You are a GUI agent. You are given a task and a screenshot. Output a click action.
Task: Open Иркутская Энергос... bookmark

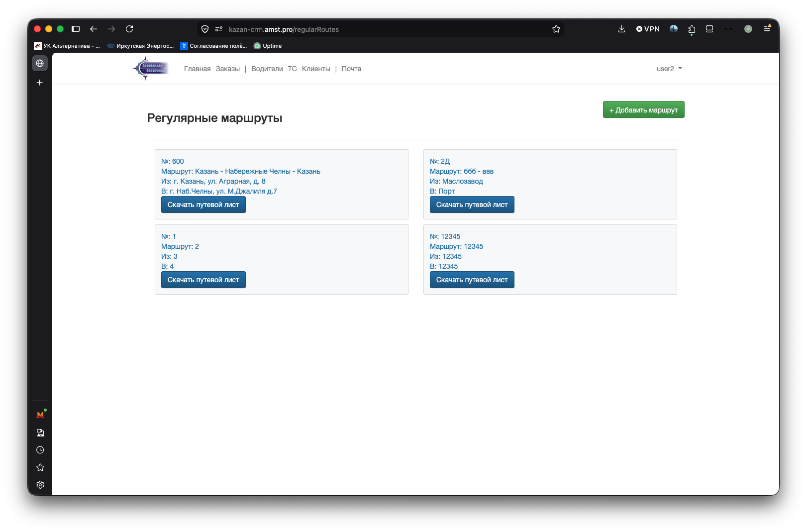tap(140, 46)
